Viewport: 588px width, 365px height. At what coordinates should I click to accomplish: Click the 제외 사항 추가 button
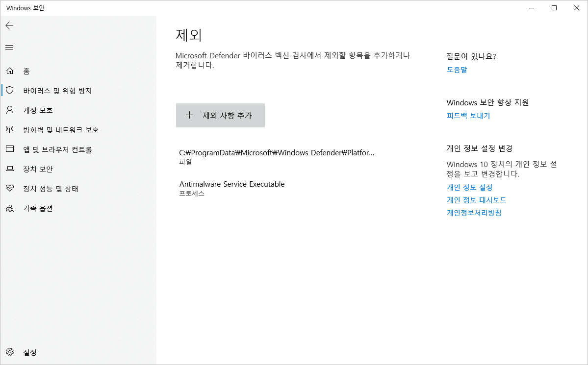pos(220,116)
